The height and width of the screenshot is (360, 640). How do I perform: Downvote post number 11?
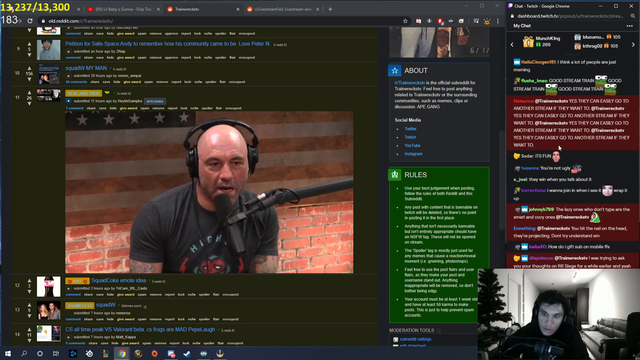(x=29, y=104)
